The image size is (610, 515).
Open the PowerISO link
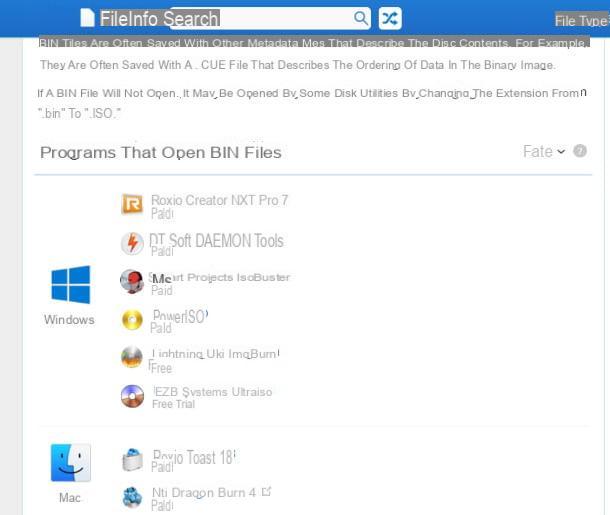tap(180, 316)
